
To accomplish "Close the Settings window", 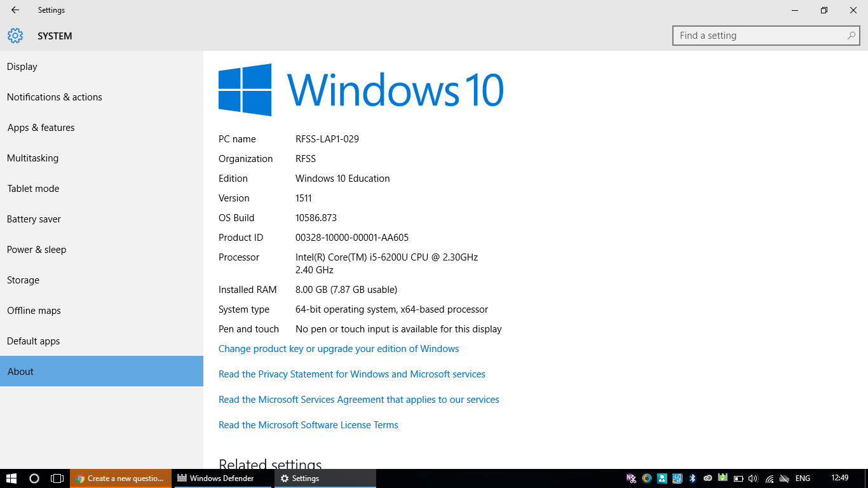I will coord(853,10).
